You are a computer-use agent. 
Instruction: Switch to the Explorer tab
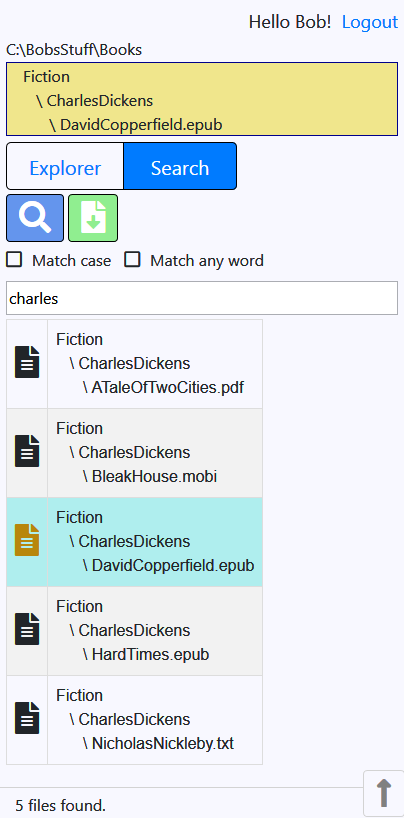65,168
